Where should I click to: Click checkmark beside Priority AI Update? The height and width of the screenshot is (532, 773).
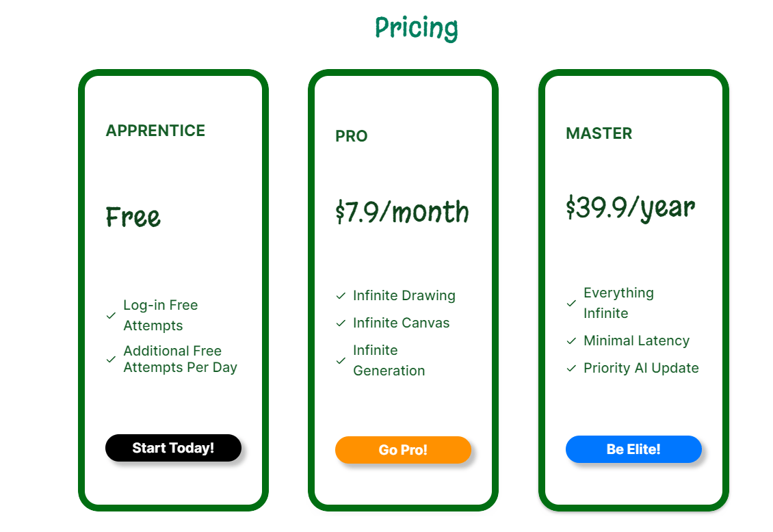[571, 368]
